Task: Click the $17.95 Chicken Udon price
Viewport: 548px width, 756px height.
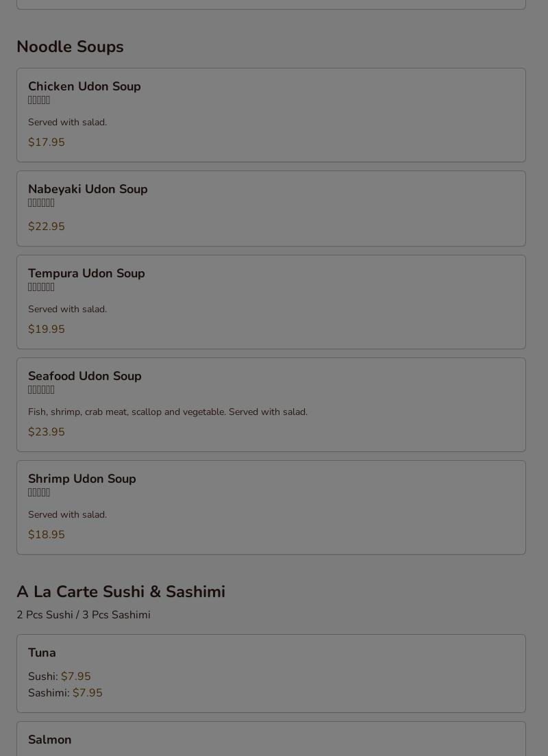Action: coord(47,142)
